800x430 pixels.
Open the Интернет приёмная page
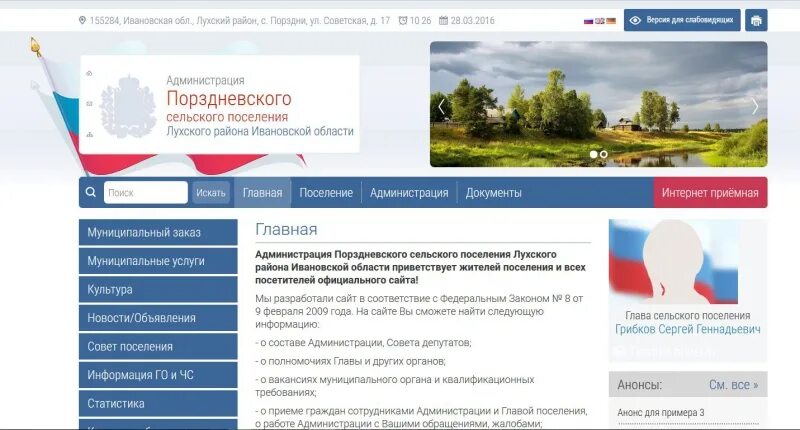710,192
